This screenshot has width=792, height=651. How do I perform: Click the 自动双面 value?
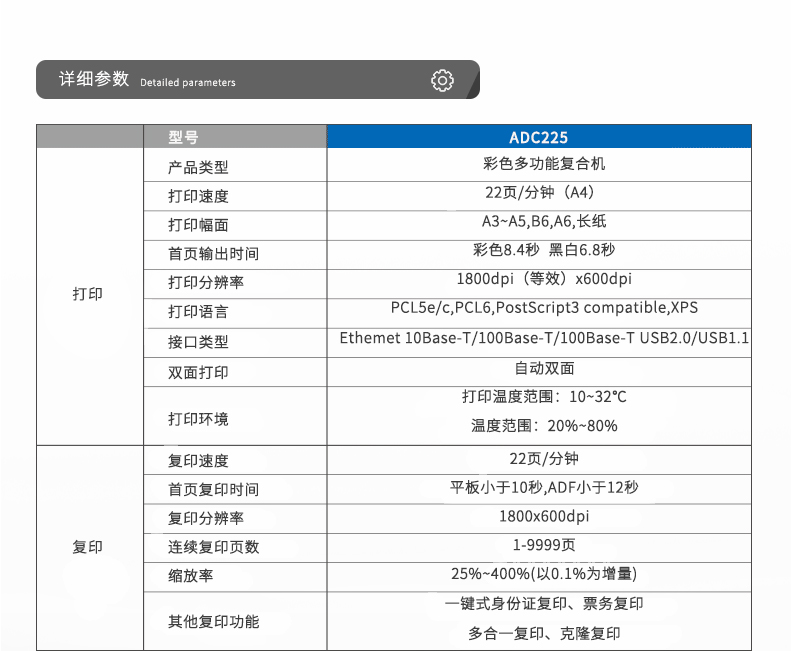point(544,368)
